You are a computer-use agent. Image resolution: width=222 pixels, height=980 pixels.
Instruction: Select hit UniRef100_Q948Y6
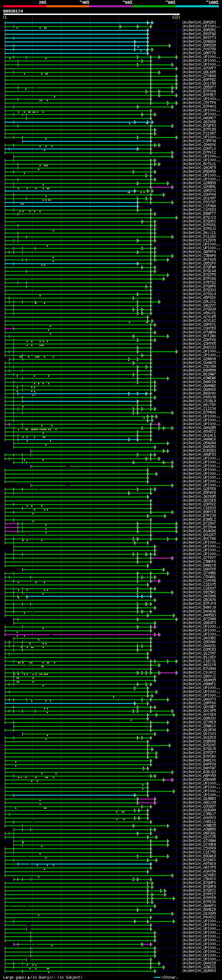click(x=199, y=145)
